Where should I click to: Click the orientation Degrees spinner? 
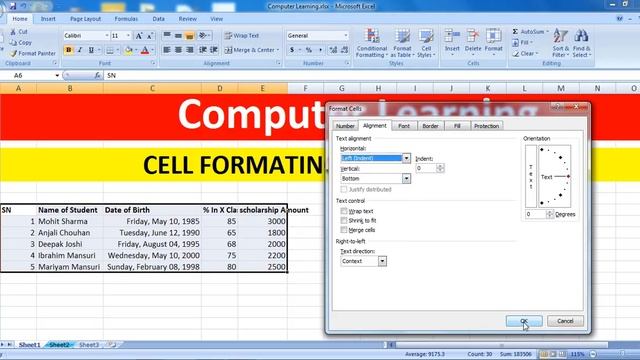(x=549, y=214)
